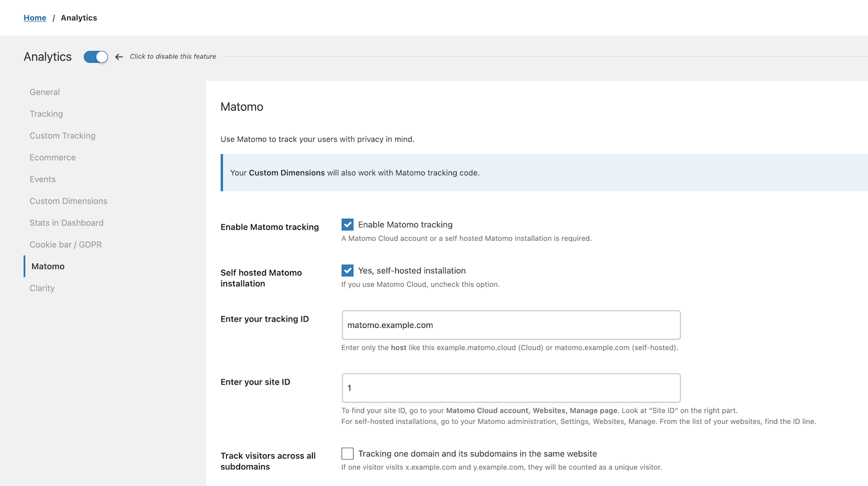
Task: Click 'Enter only the host' help text
Action: pyautogui.click(x=510, y=348)
